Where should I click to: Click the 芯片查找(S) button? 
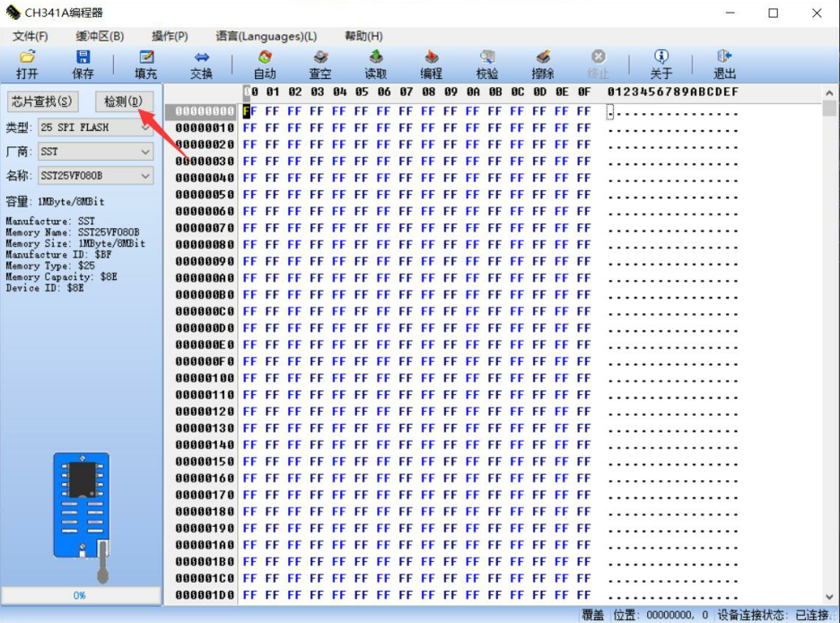(x=42, y=101)
